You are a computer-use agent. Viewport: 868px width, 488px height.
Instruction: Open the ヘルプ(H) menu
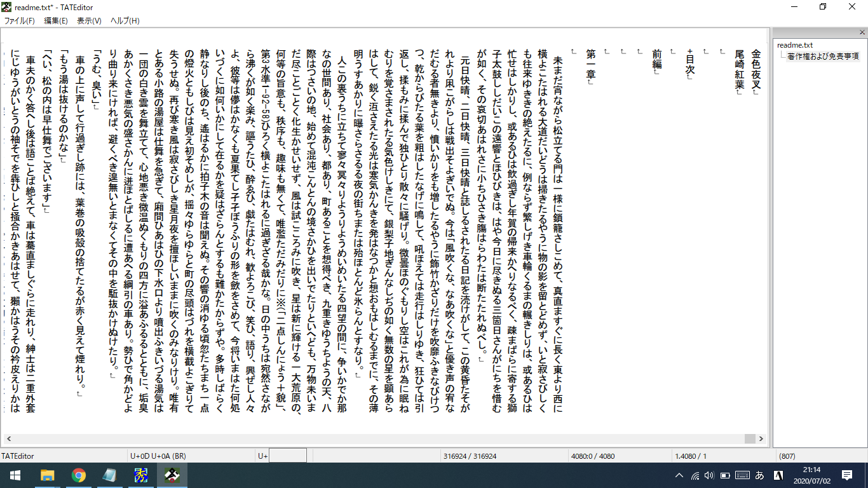(125, 21)
